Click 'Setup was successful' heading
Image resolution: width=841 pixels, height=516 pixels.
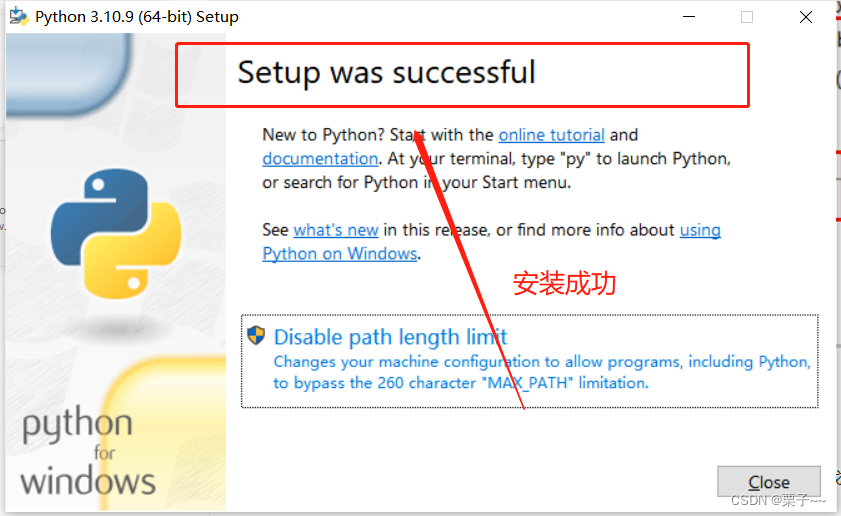click(386, 72)
